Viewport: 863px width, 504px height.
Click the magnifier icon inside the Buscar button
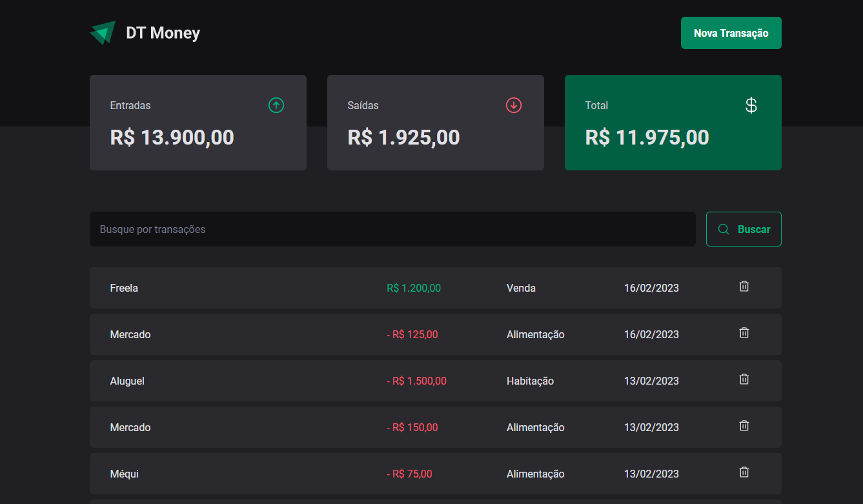coord(724,229)
